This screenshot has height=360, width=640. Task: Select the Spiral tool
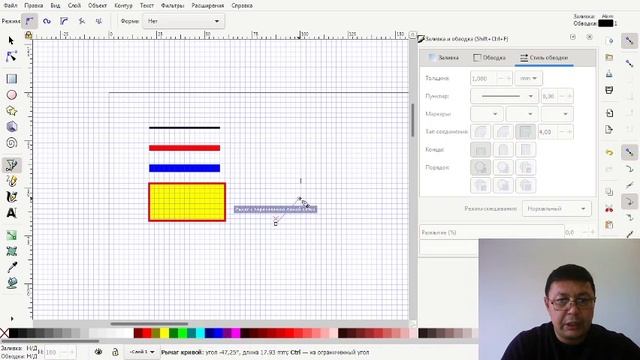[11, 143]
